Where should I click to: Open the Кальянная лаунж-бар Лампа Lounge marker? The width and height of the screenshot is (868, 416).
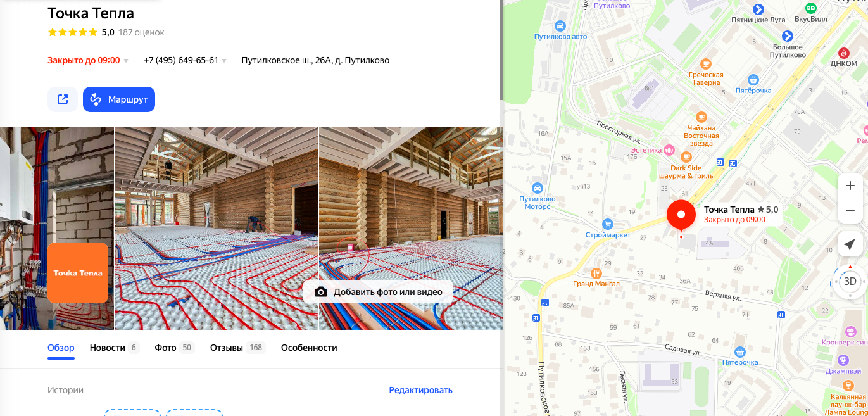(848, 385)
